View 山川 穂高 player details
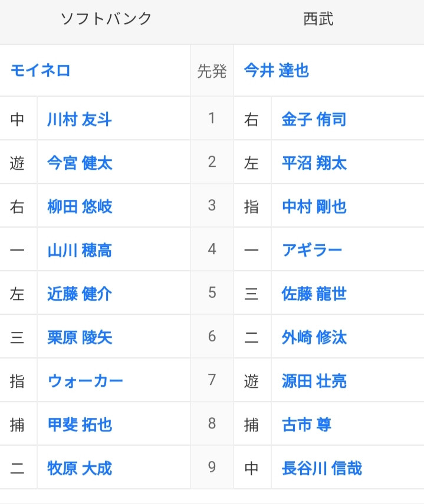Image resolution: width=424 pixels, height=504 pixels. tap(80, 250)
